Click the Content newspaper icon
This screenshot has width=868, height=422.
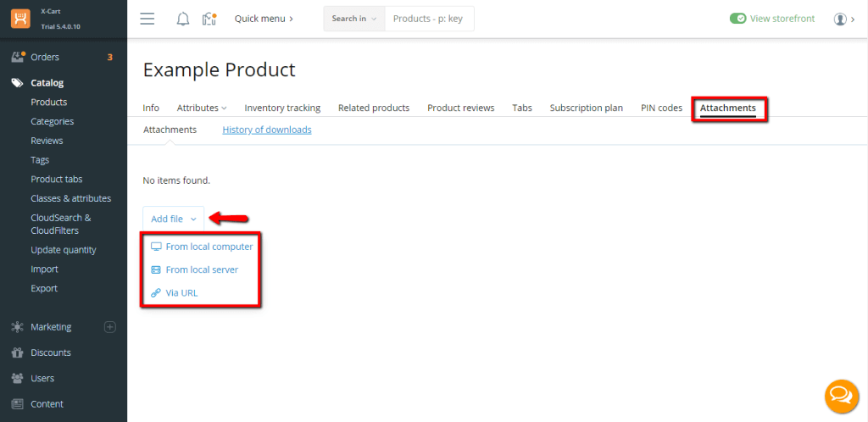tap(17, 403)
